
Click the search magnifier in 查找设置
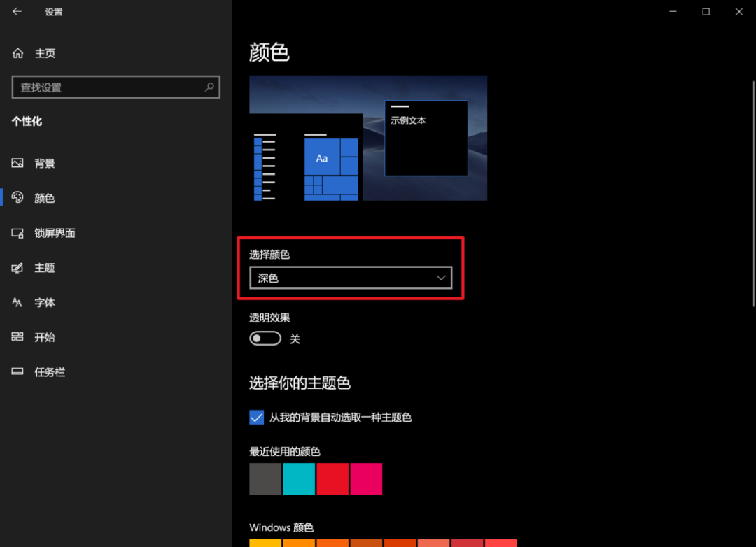(209, 87)
